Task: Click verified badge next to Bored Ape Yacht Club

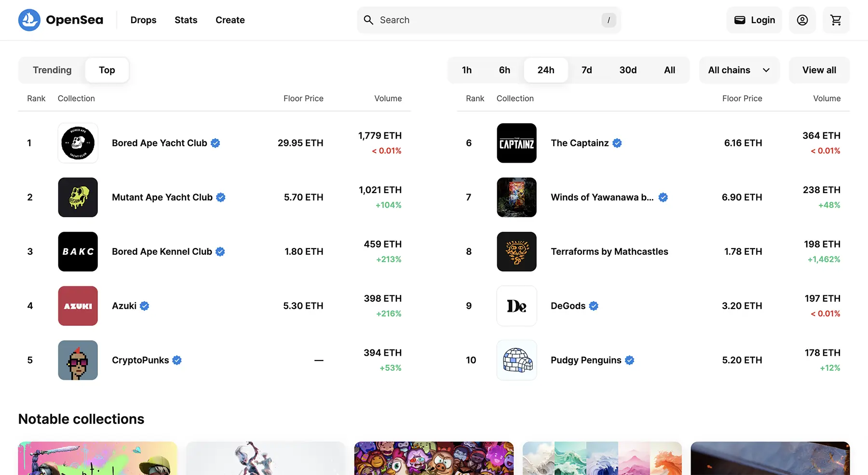Action: [x=216, y=143]
